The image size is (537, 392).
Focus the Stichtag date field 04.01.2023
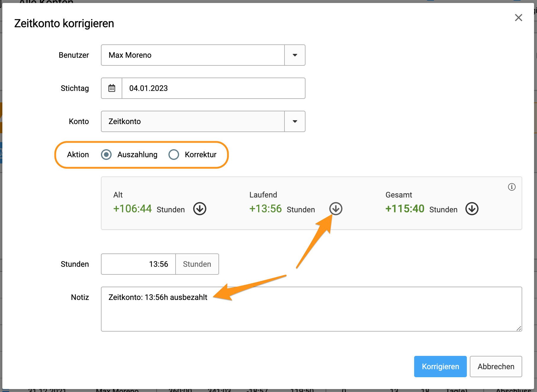[213, 88]
